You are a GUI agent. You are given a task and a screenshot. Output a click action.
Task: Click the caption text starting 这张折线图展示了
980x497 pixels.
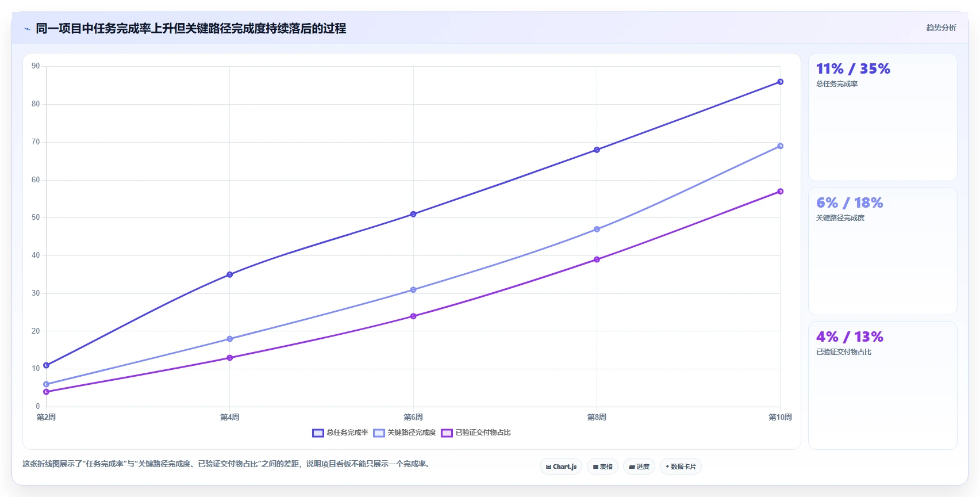pyautogui.click(x=227, y=464)
